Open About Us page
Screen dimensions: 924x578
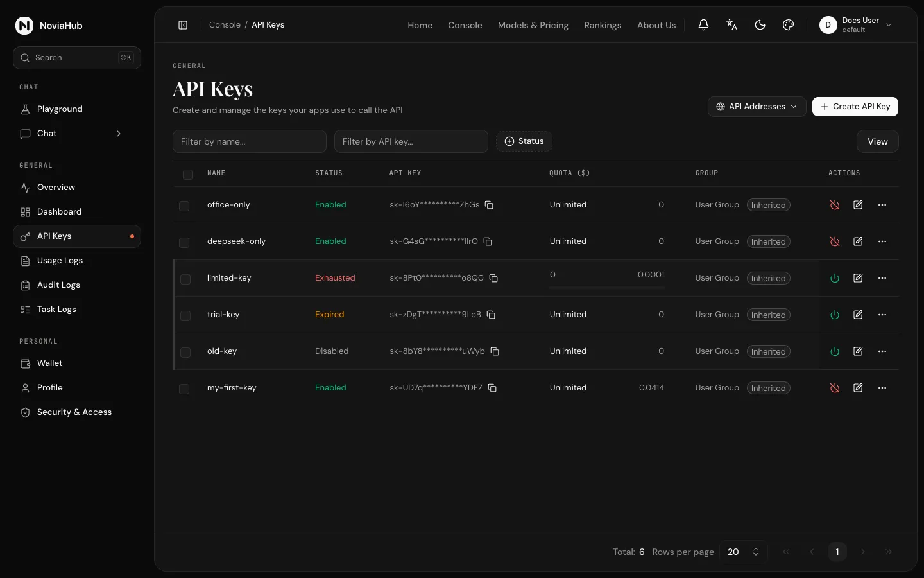pos(656,25)
